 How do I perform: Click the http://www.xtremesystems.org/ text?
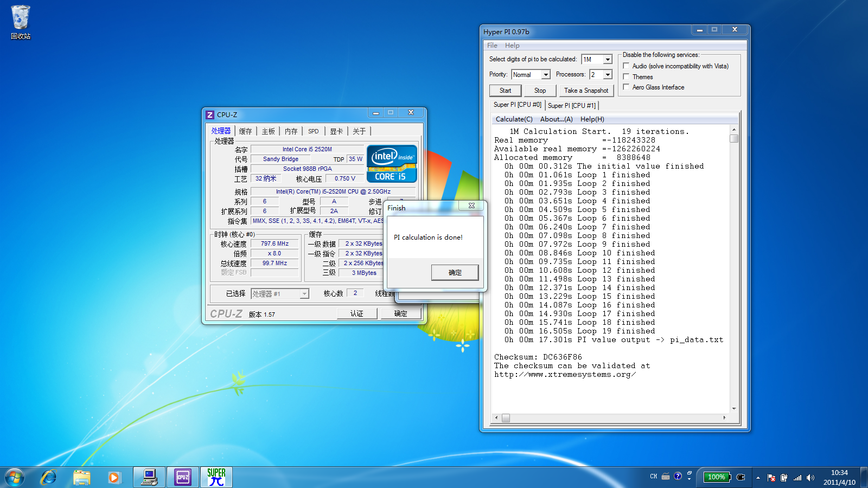[x=565, y=374]
